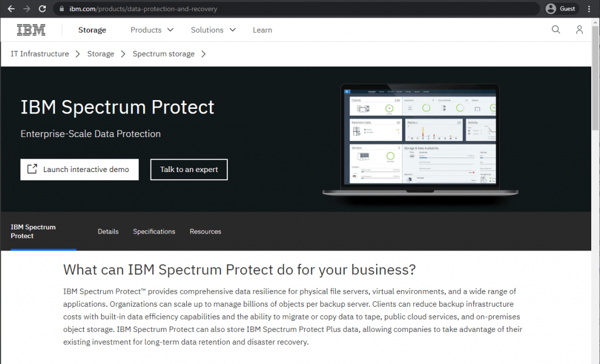
Task: Click the IBM logo
Action: coord(31,30)
